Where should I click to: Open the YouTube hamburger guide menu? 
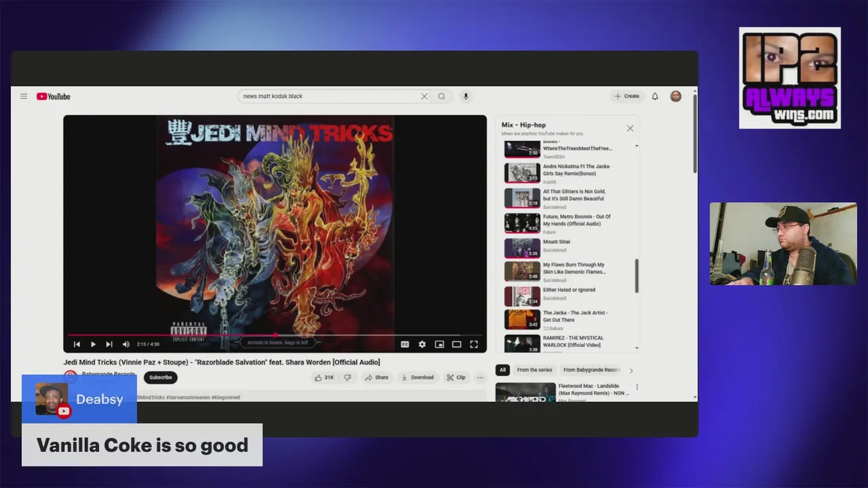pos(24,96)
